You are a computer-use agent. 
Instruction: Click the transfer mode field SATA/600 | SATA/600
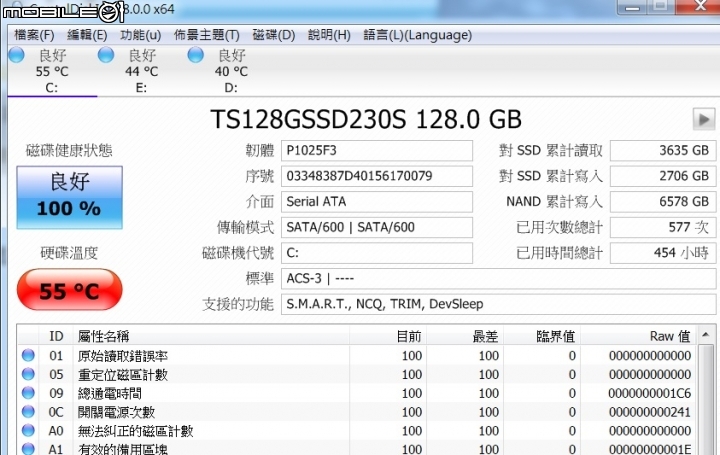(377, 227)
